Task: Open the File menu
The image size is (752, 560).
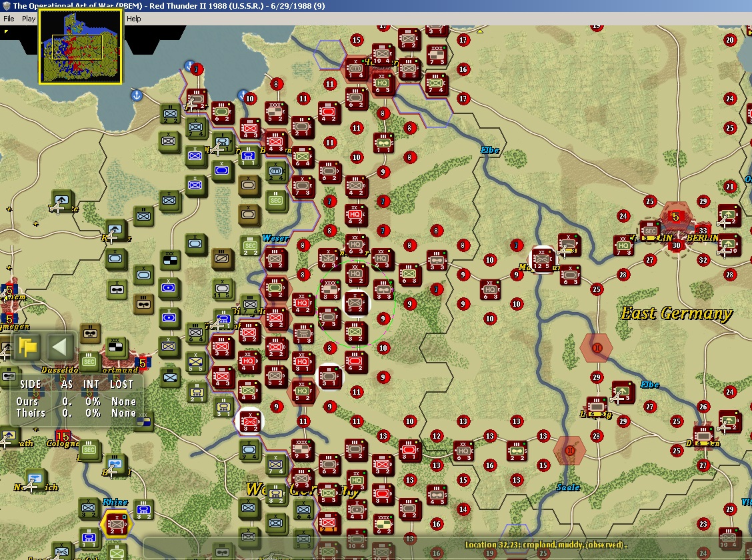Action: tap(9, 19)
